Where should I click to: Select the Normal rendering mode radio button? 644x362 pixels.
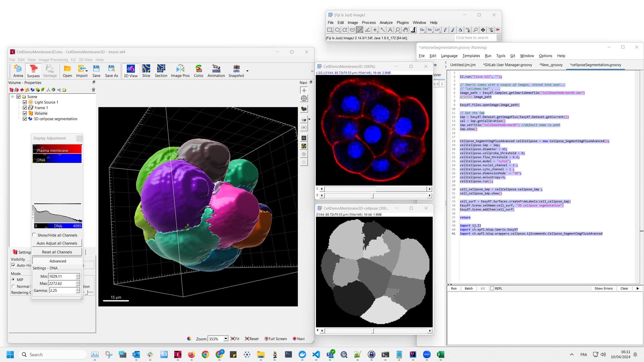click(13, 286)
